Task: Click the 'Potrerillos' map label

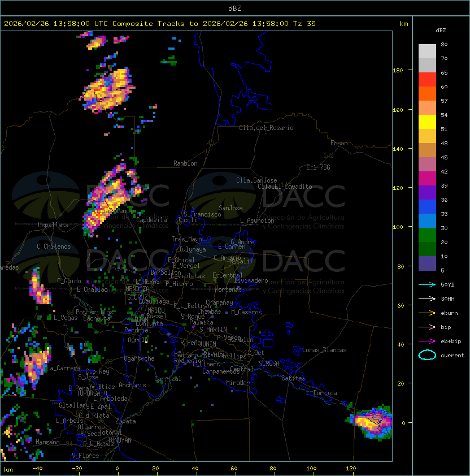Action: point(94,312)
